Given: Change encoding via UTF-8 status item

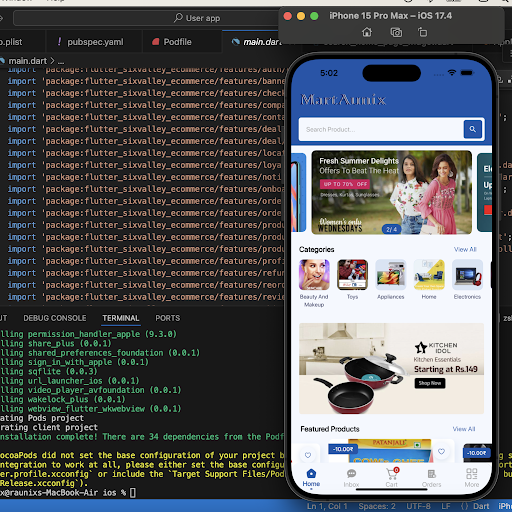Looking at the screenshot, I should 418,506.
